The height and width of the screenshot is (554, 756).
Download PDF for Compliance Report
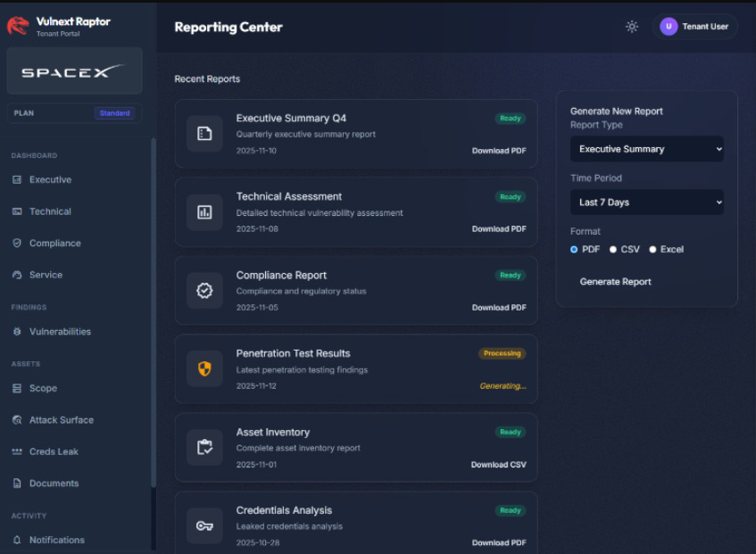[499, 308]
